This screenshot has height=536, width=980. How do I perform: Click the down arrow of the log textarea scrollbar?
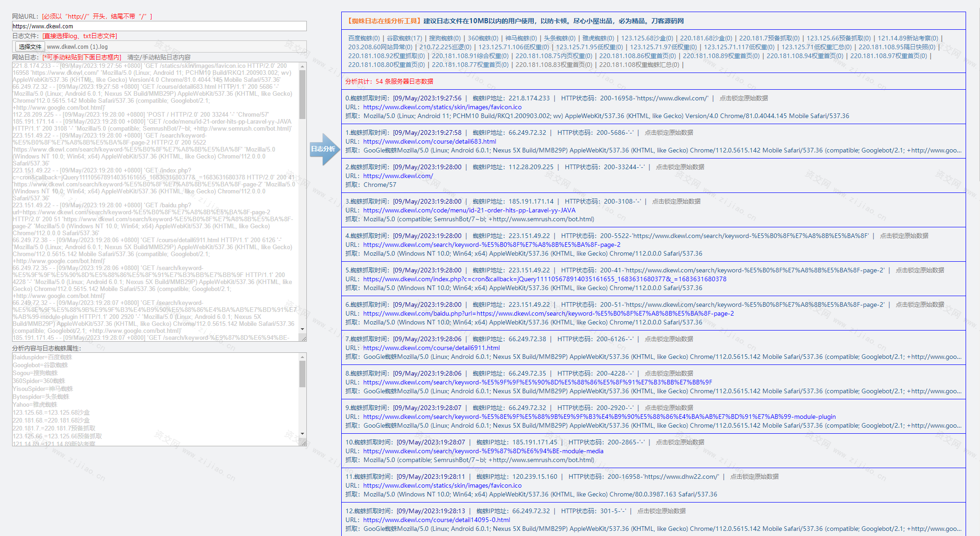[x=303, y=329]
